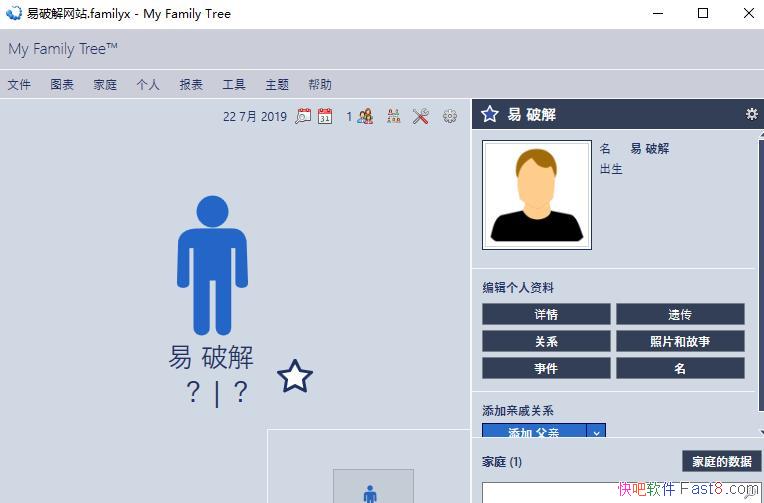
Task: Select the large blue person figure
Action: [212, 265]
